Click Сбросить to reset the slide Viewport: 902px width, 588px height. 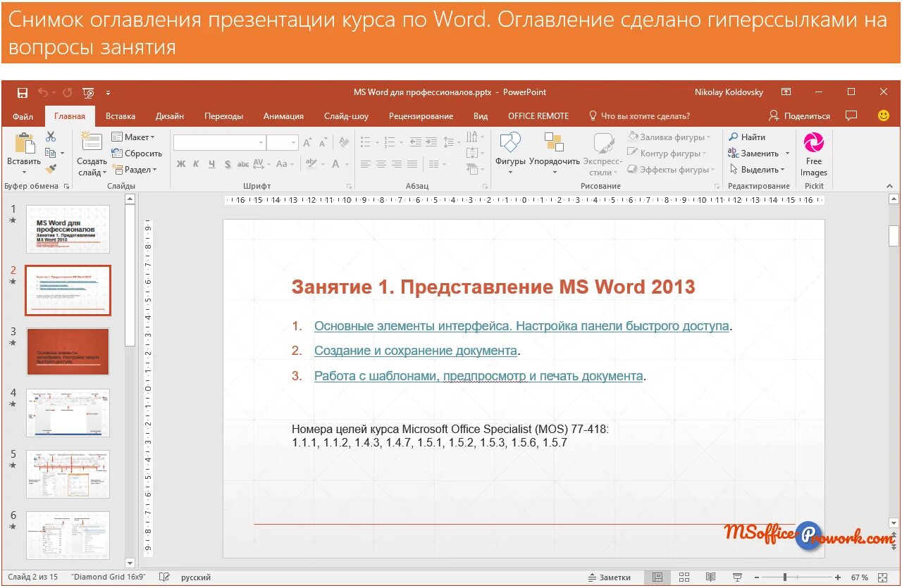137,154
